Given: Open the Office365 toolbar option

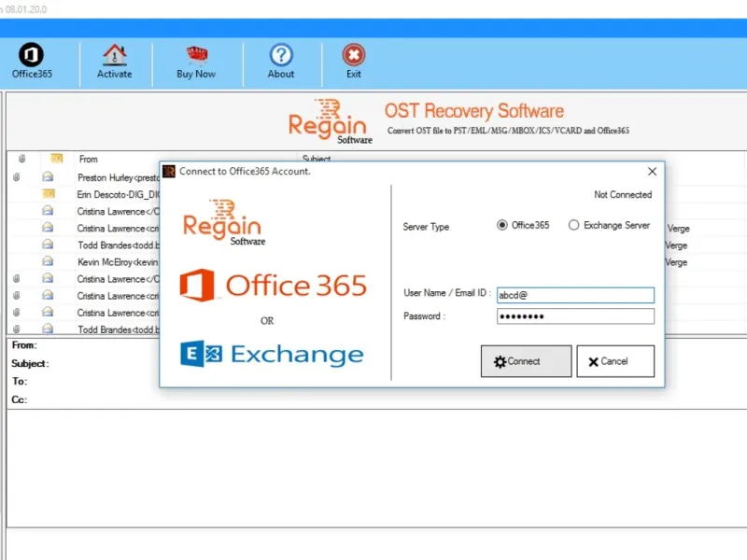Looking at the screenshot, I should coord(32,62).
